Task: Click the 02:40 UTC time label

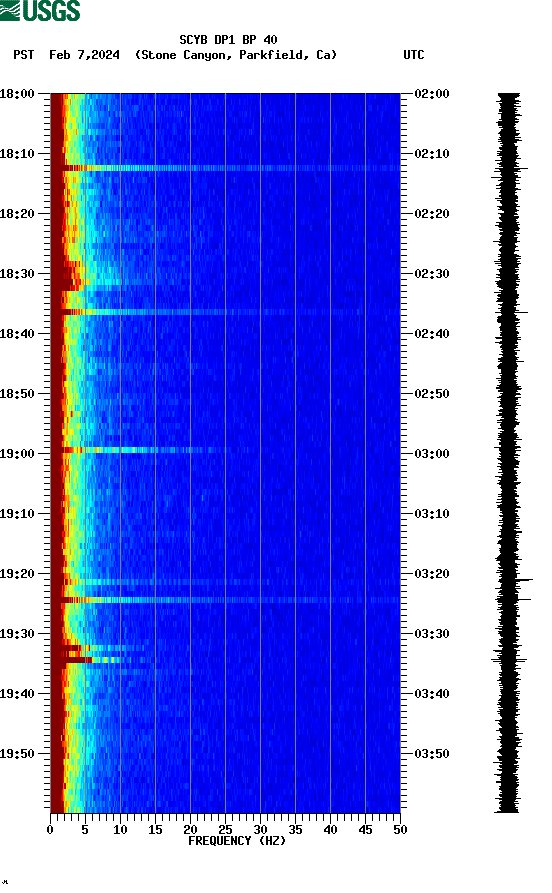Action: pos(432,334)
